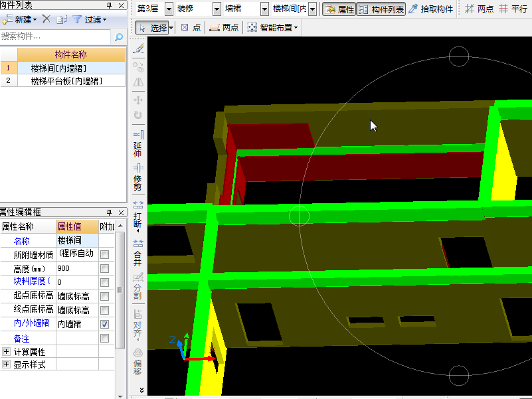Click the 合并 merge tool
This screenshot has height=399, width=532.
(x=138, y=253)
